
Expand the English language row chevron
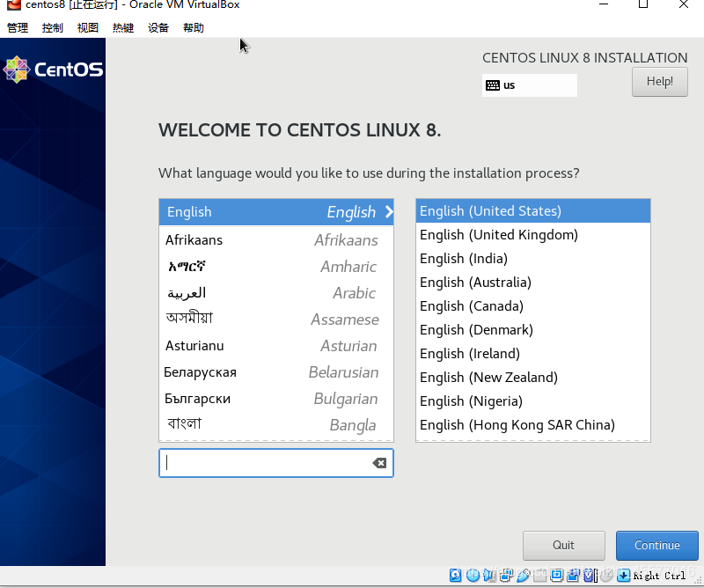coord(389,212)
